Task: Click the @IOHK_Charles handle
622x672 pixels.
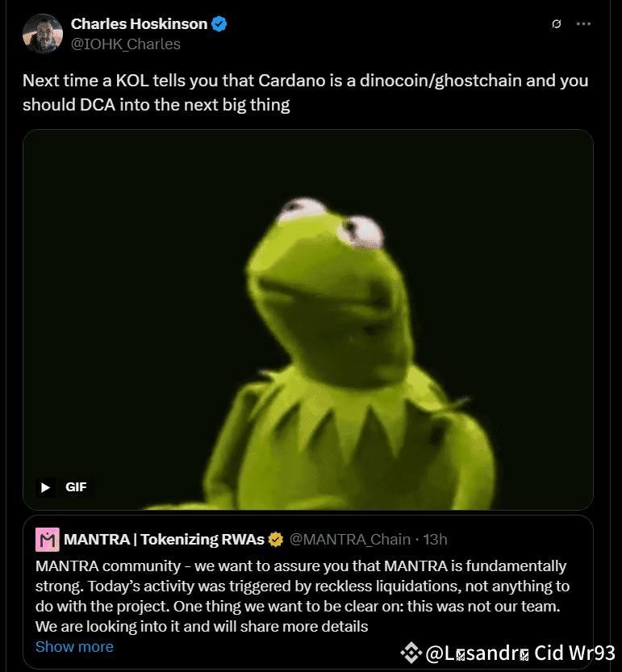Action: pos(125,44)
